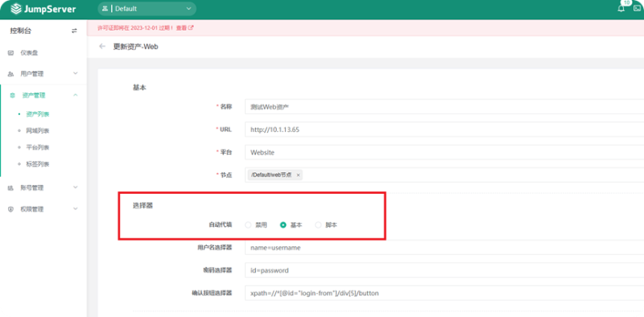Open the 节点 selection field
644x317 pixels.
pyautogui.click(x=444, y=175)
